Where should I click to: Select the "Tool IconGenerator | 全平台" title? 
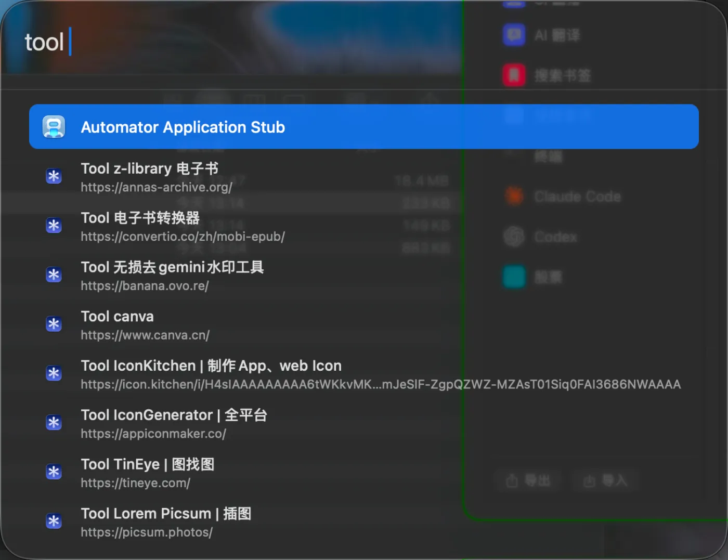click(174, 415)
